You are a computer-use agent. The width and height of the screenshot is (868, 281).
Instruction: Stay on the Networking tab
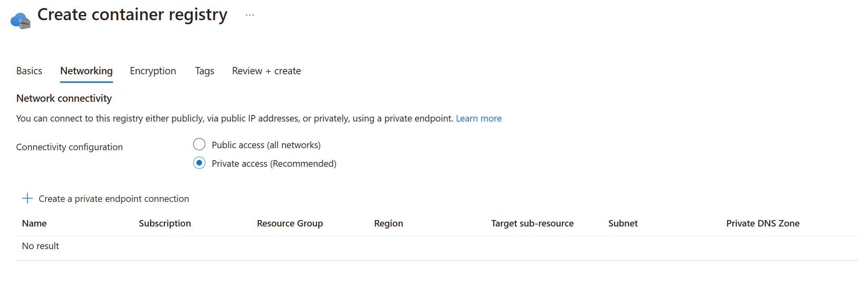(86, 71)
